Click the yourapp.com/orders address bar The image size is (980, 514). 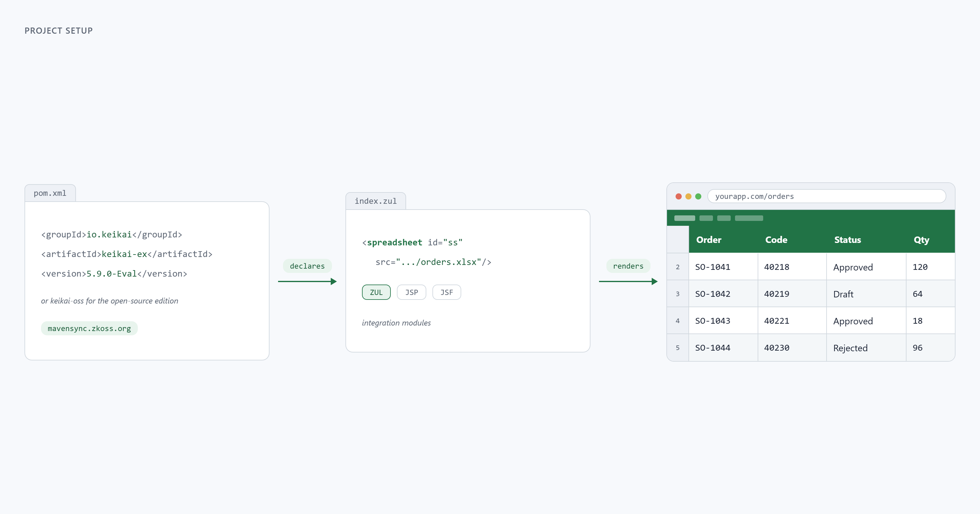click(x=826, y=196)
